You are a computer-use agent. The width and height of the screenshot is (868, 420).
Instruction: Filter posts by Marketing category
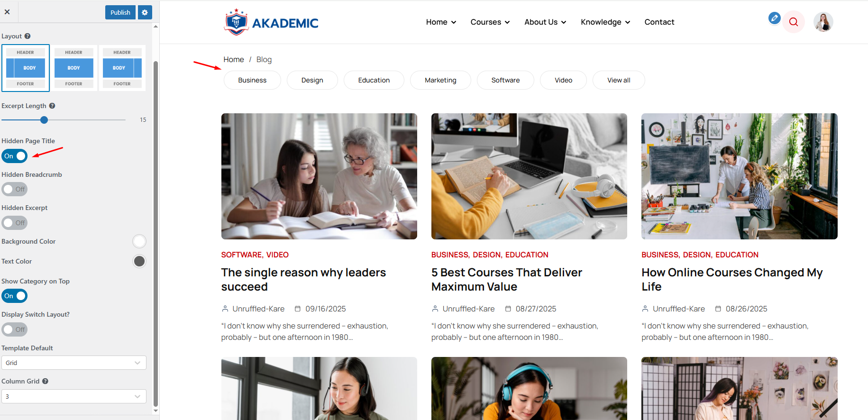440,80
